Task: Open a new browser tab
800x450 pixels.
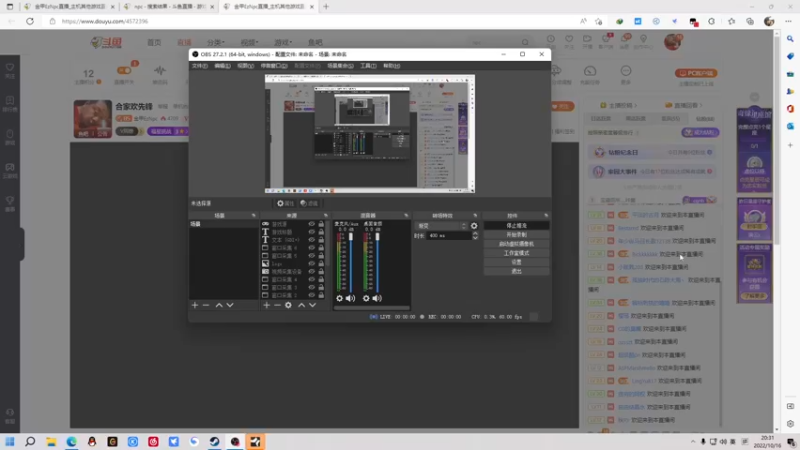Action: (x=326, y=7)
